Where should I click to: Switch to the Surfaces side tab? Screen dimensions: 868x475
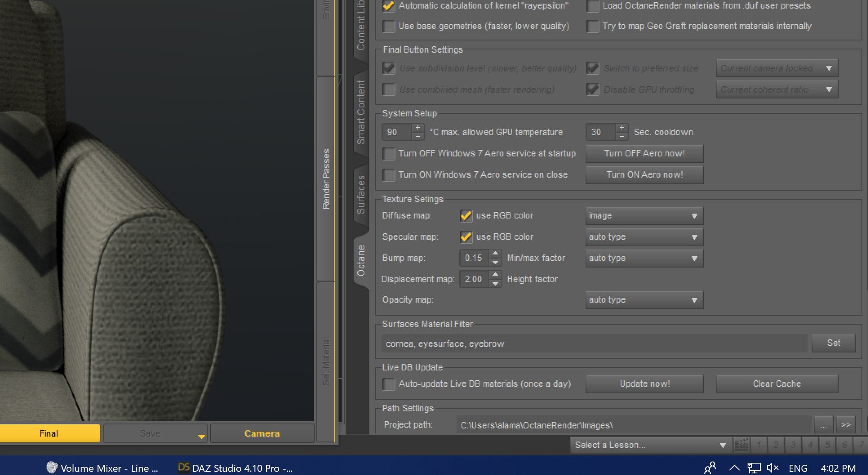[361, 195]
